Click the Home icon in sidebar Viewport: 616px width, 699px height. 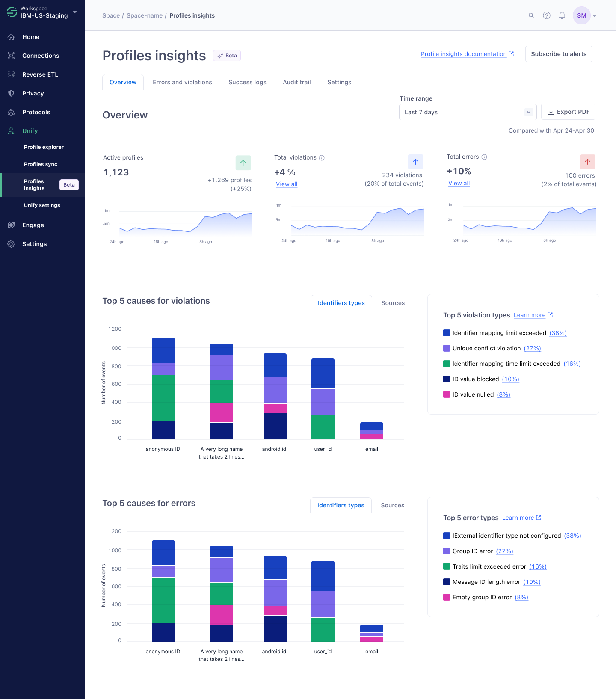(11, 37)
